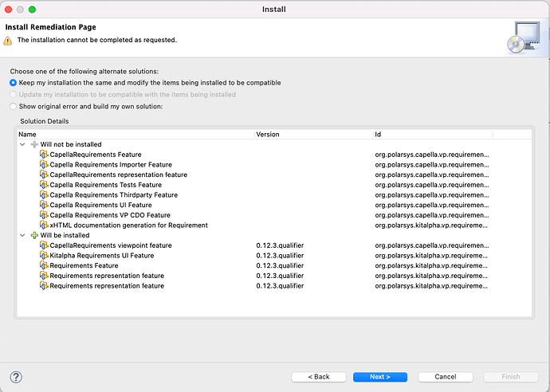Image resolution: width=550 pixels, height=392 pixels.
Task: Click the green plus icon beside Will be installed
Action: click(x=34, y=235)
